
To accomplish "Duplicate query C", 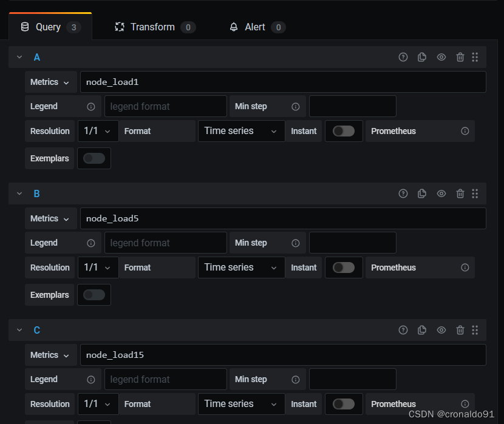I will click(x=422, y=330).
